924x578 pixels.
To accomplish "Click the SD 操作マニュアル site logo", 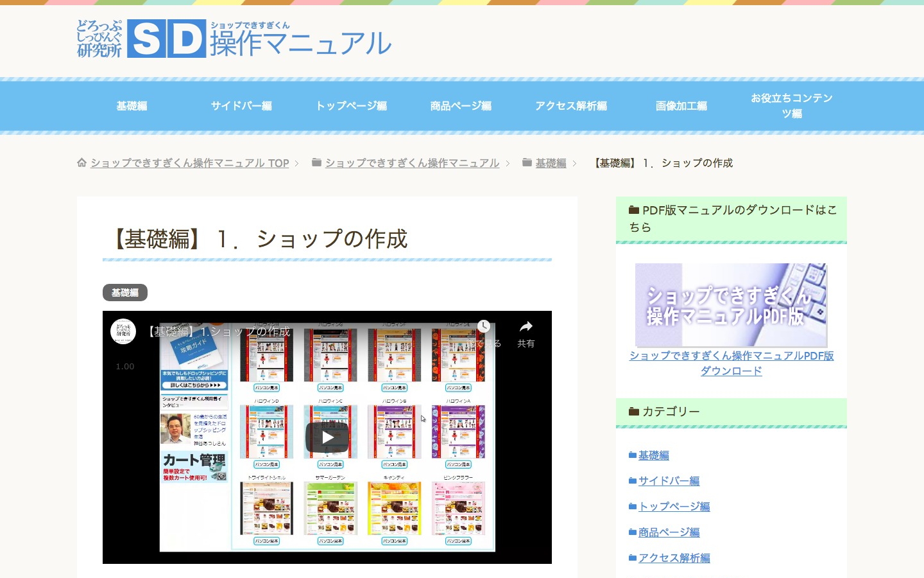I will (x=234, y=39).
